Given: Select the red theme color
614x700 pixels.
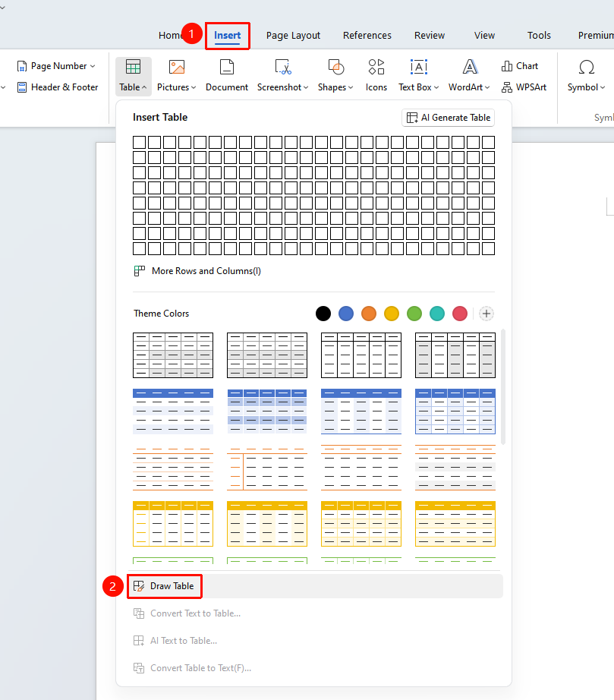Looking at the screenshot, I should pos(460,314).
